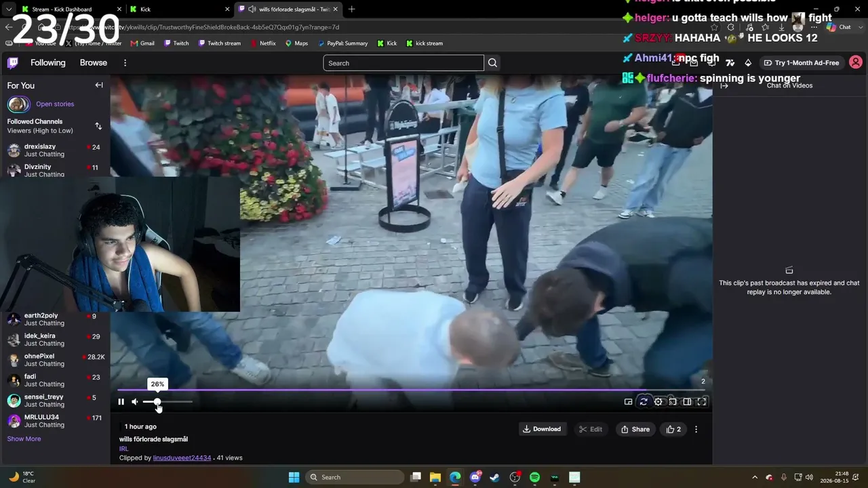Sort followed channels by viewers
Viewport: 868px width, 488px height.
[x=98, y=126]
